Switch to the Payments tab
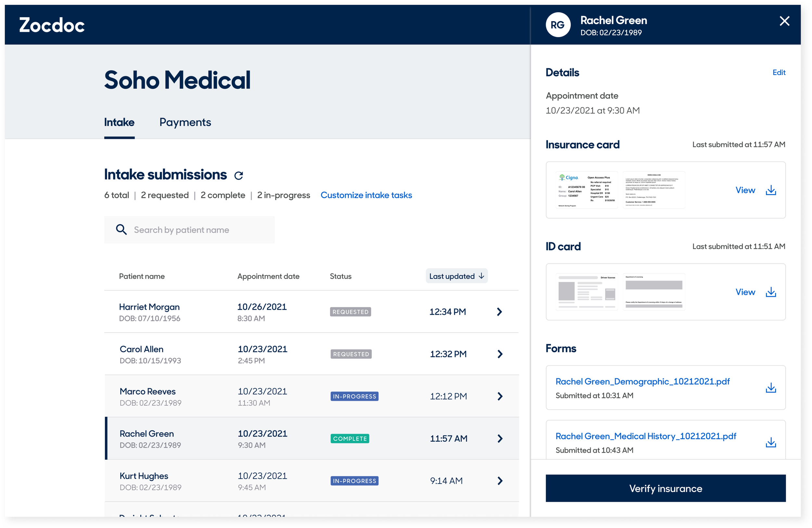Viewport: 812px width, 528px height. (185, 122)
